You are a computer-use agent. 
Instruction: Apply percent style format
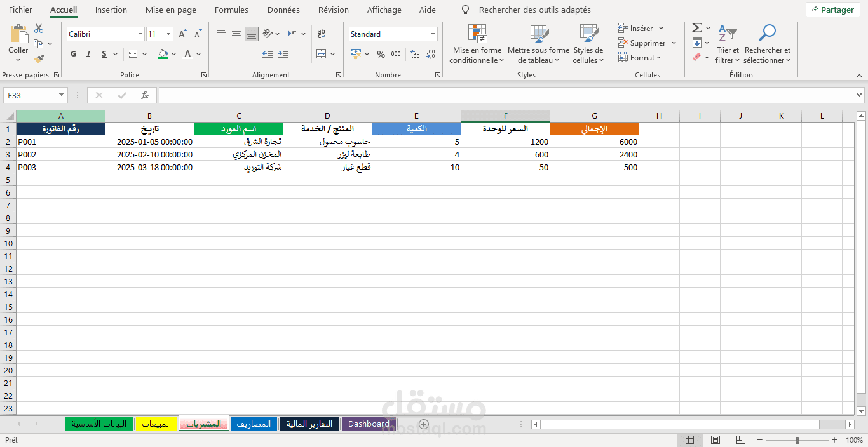point(381,54)
